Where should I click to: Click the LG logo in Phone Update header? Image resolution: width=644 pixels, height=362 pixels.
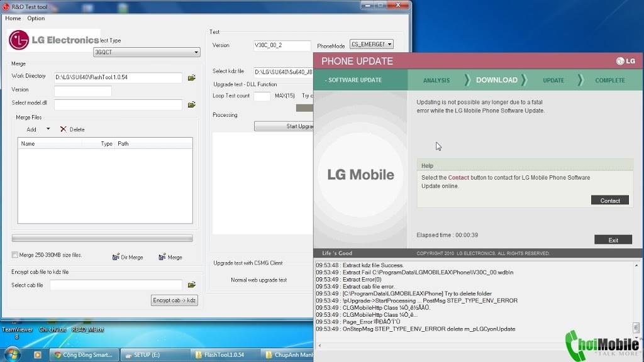(x=626, y=61)
